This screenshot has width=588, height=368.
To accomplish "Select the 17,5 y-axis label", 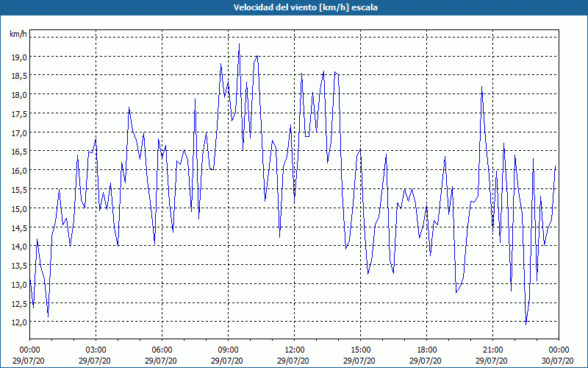I will click(19, 114).
